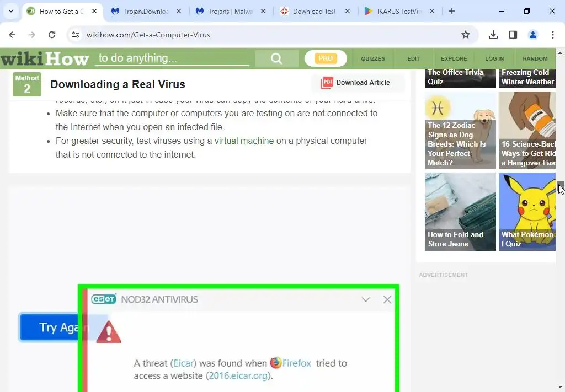The height and width of the screenshot is (392, 565).
Task: Focus the wikiHow search field
Action: pyautogui.click(x=172, y=58)
